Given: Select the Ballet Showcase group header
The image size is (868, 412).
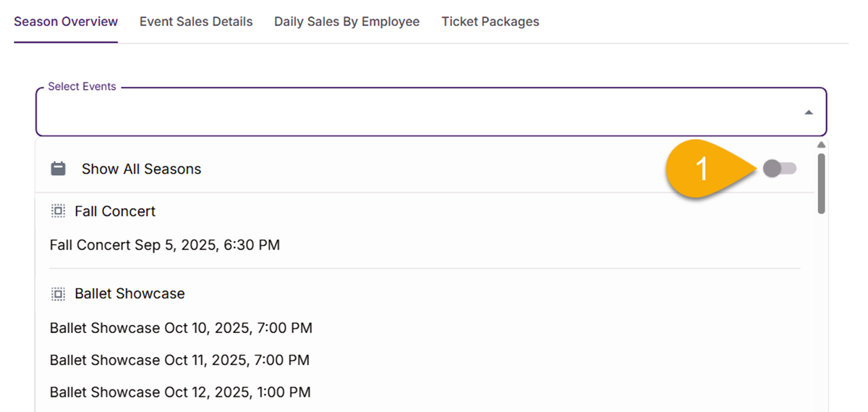Looking at the screenshot, I should [129, 294].
